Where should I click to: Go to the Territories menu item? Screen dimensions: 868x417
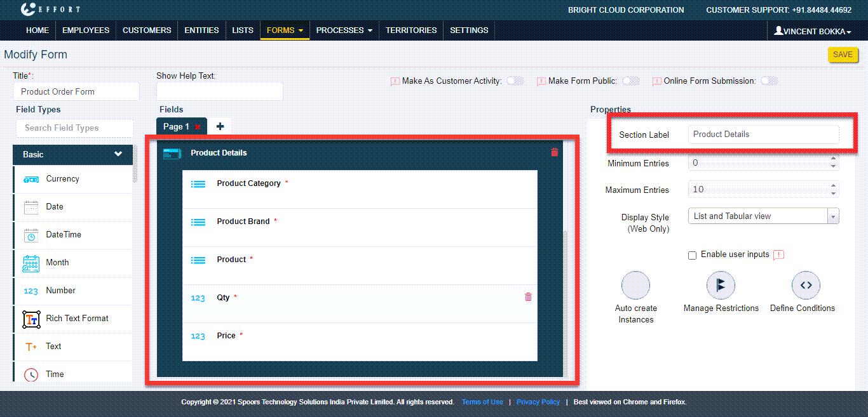click(x=411, y=30)
